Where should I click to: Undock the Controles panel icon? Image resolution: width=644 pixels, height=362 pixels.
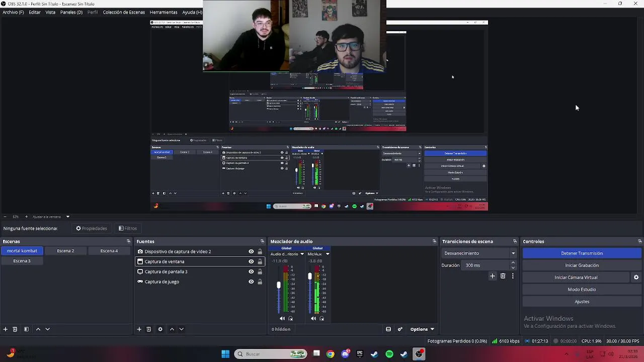pos(639,242)
